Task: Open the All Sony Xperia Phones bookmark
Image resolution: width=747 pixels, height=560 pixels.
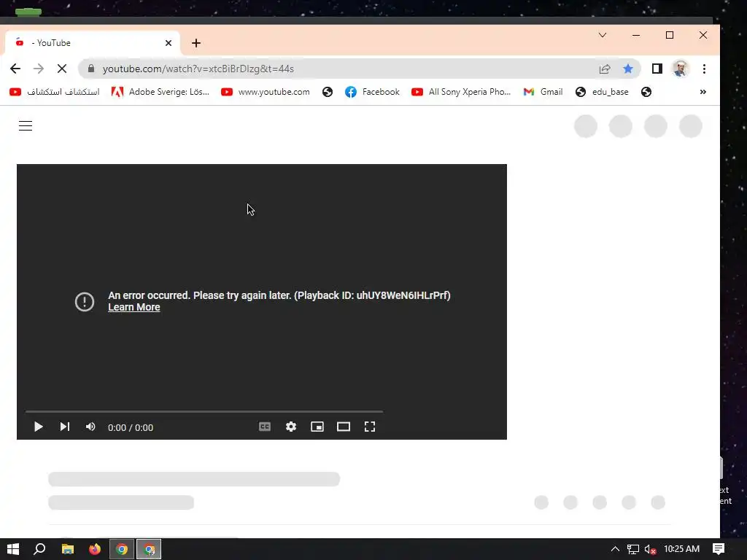Action: 461,92
